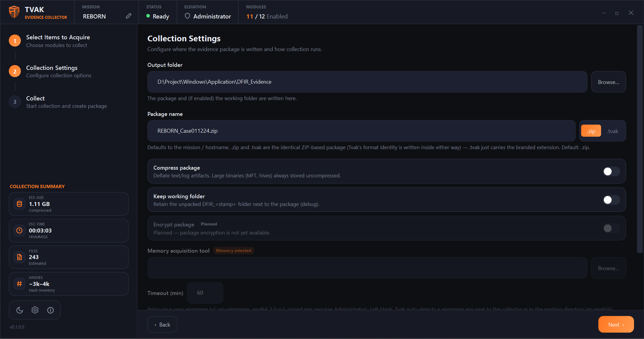
Task: Go to step 1 circle icon
Action: pos(15,41)
